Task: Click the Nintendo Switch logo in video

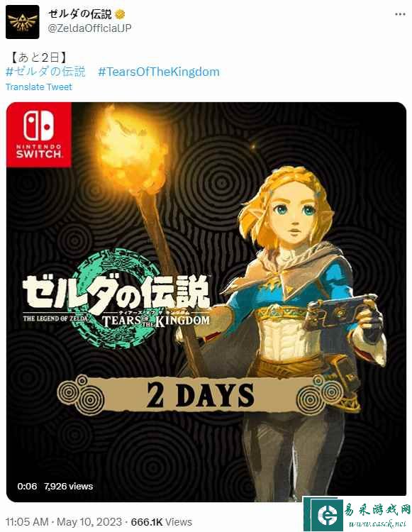Action: 39,135
